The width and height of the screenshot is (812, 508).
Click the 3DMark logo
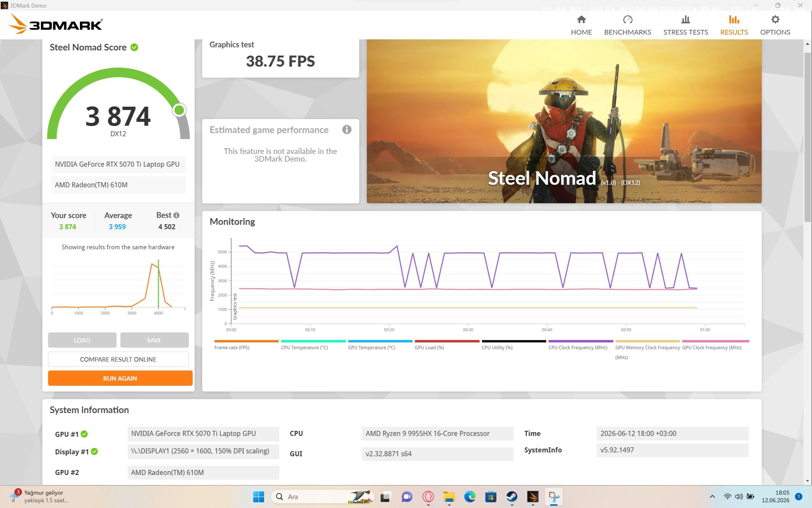(56, 24)
